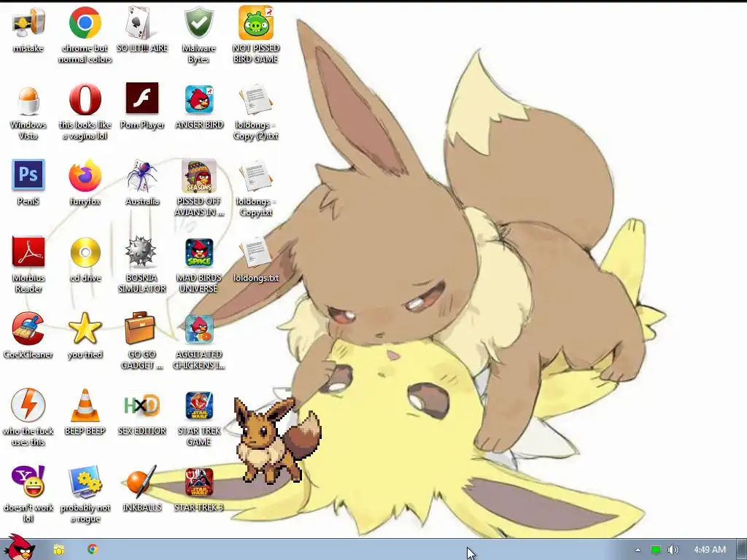Screen dimensions: 747x560
Task: Select 'probably not a rogue' gears icon
Action: (85, 482)
